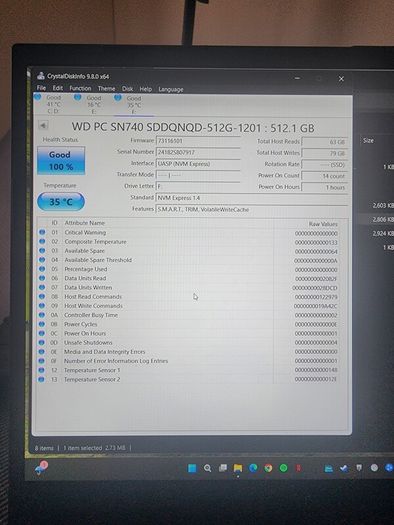Click the Good 100 % health status button

61,161
